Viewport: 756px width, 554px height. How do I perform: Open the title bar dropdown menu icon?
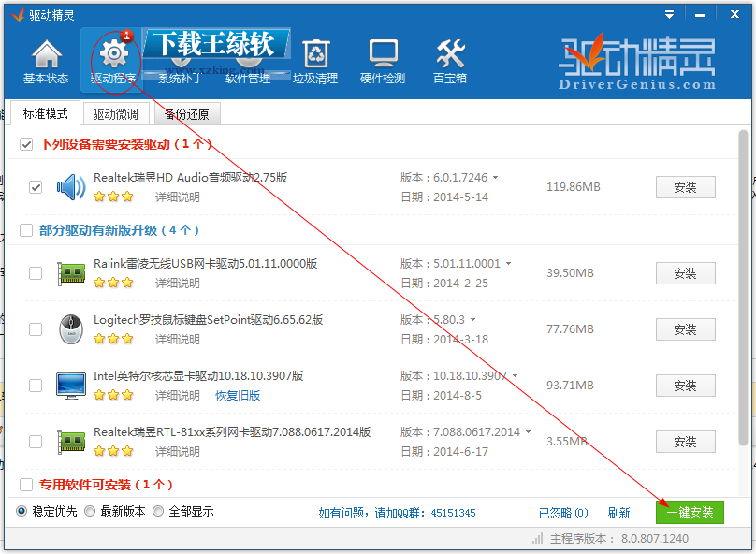point(669,14)
